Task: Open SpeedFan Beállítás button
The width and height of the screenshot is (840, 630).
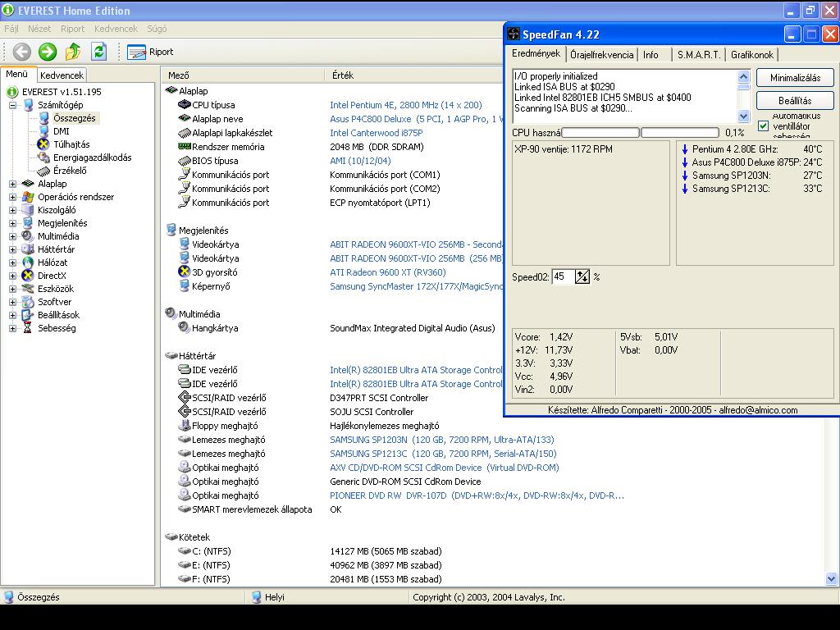Action: coord(795,101)
